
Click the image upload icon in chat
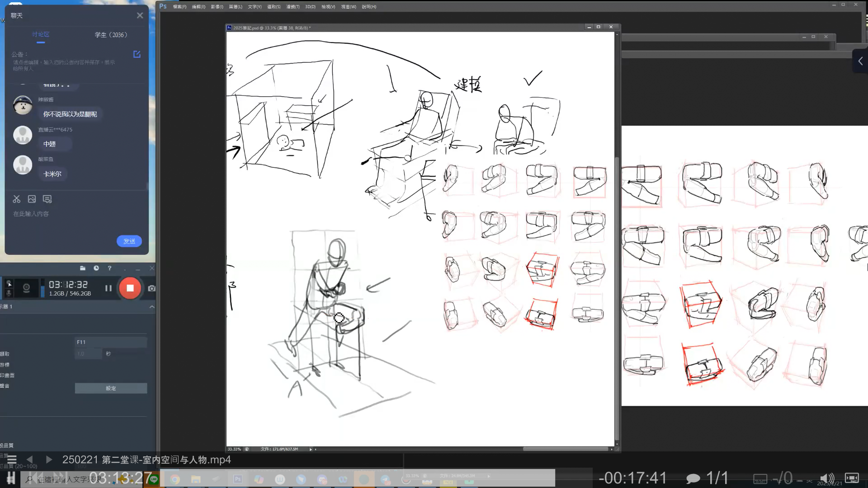click(32, 199)
